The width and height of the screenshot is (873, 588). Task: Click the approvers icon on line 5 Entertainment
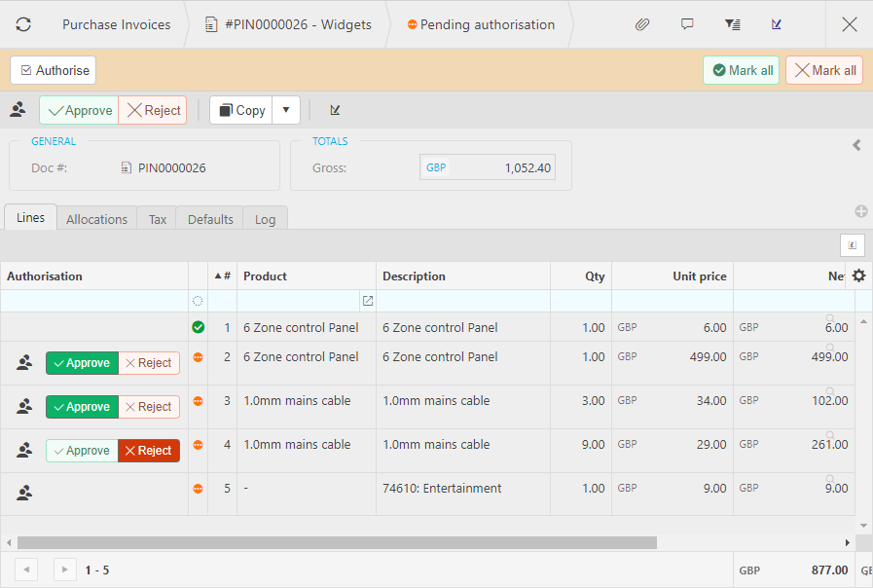click(x=24, y=494)
